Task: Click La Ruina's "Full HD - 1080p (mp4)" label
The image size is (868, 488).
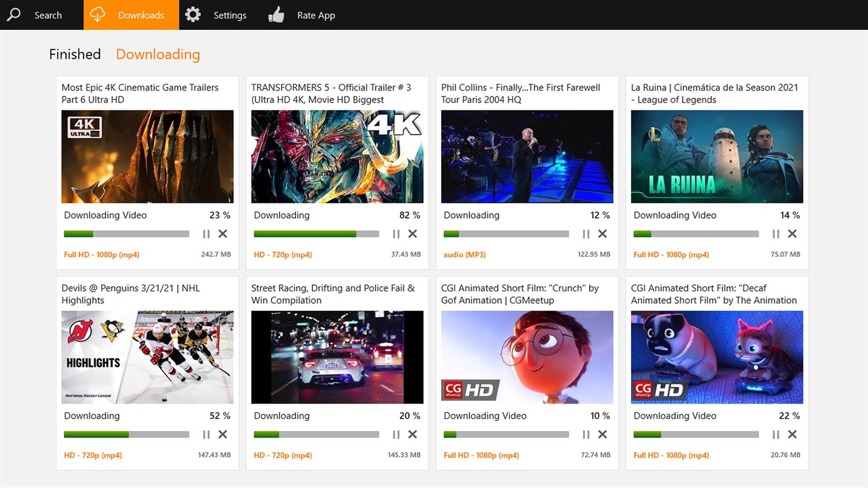Action: 671,255
